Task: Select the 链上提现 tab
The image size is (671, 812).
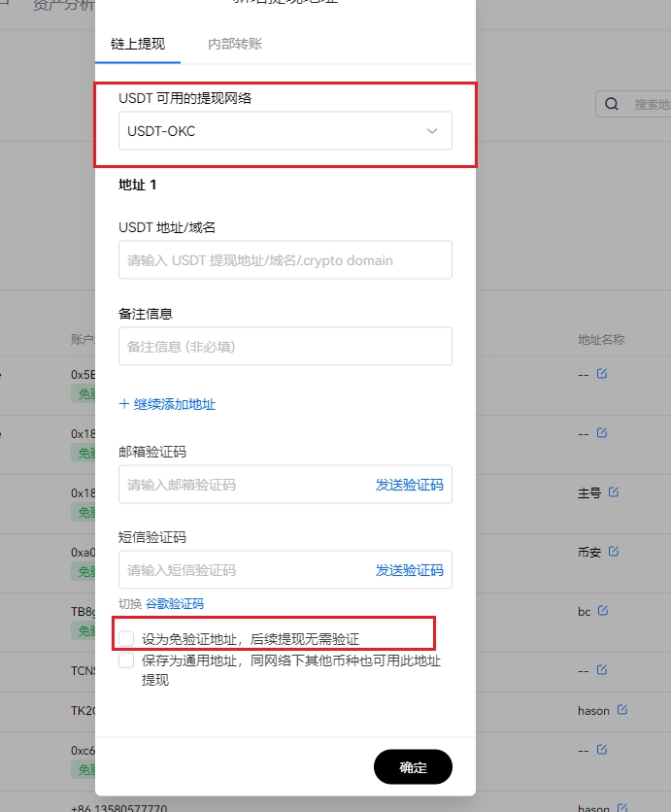Action: point(137,44)
